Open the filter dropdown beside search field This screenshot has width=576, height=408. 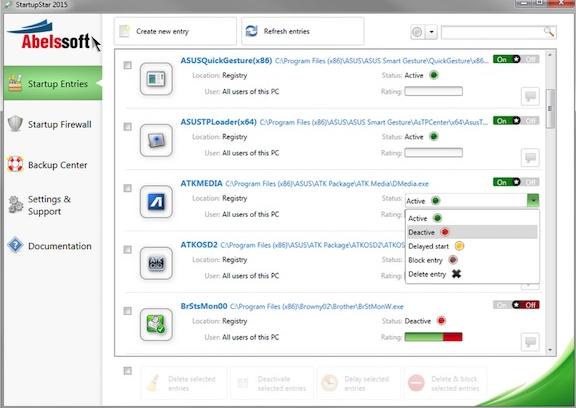pyautogui.click(x=432, y=32)
